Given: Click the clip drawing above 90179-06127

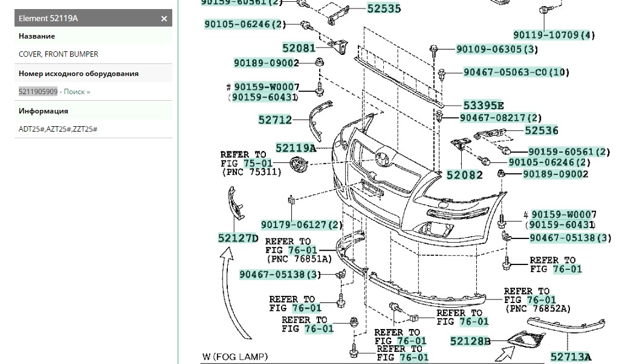Looking at the screenshot, I should point(291,200).
